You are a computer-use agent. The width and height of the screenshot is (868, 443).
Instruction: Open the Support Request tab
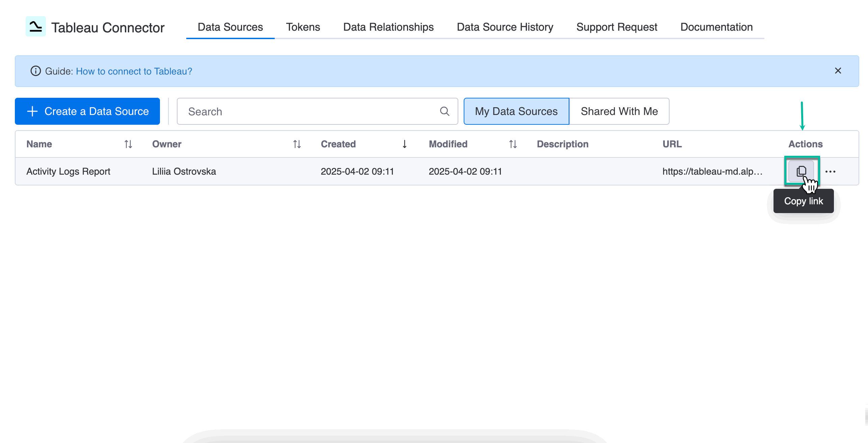click(617, 27)
